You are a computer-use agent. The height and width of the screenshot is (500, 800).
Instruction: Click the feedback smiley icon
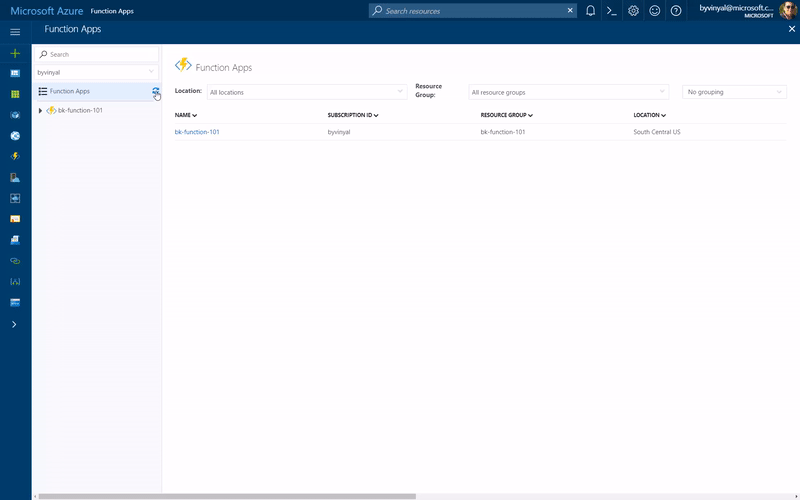point(655,11)
